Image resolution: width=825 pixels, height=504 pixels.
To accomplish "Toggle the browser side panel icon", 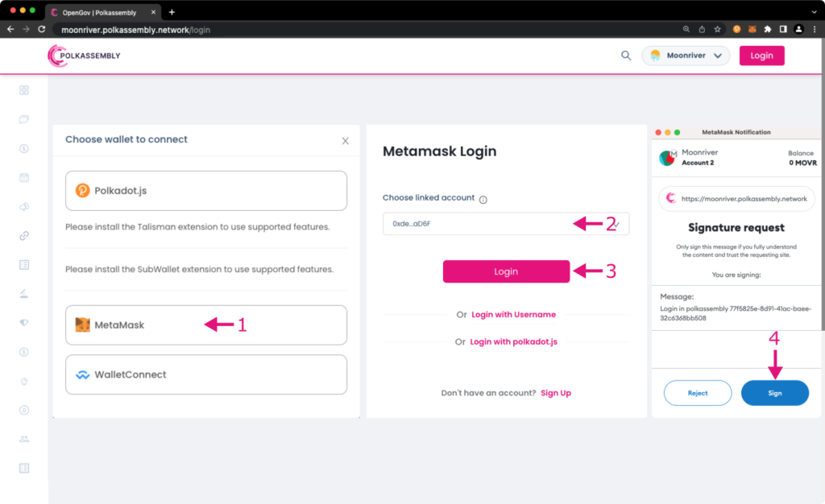I will click(x=783, y=30).
